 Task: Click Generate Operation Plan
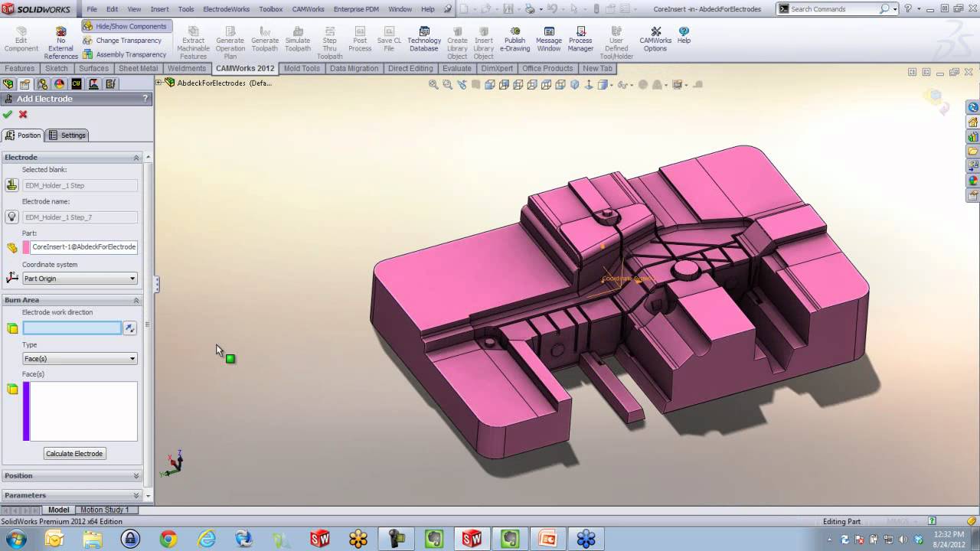(x=230, y=43)
